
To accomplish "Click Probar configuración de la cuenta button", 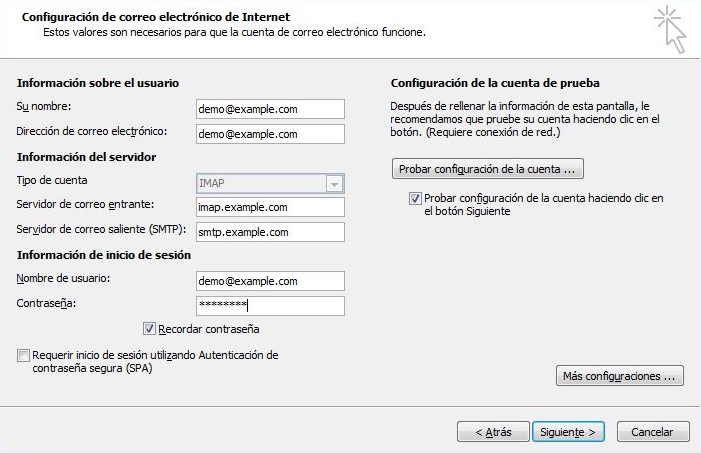I will [x=488, y=169].
